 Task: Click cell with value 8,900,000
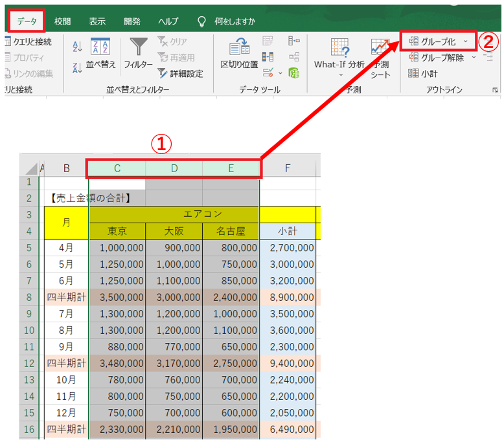tap(288, 297)
